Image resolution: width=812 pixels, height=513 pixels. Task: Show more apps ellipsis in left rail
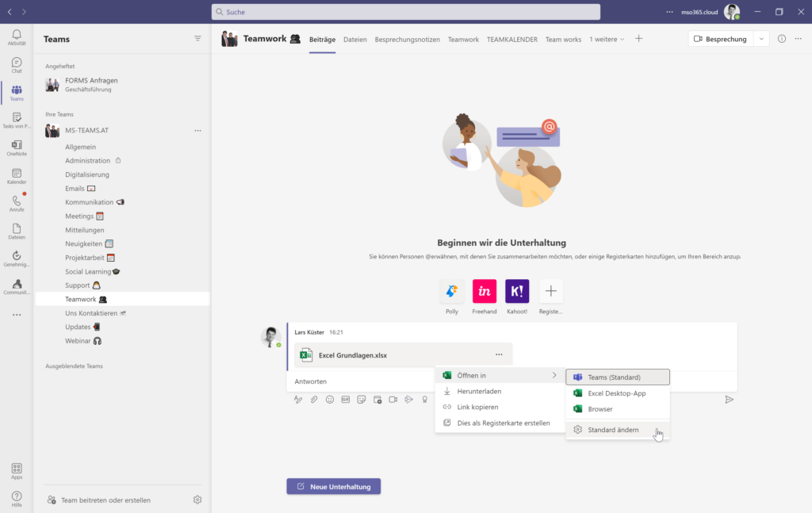[17, 315]
